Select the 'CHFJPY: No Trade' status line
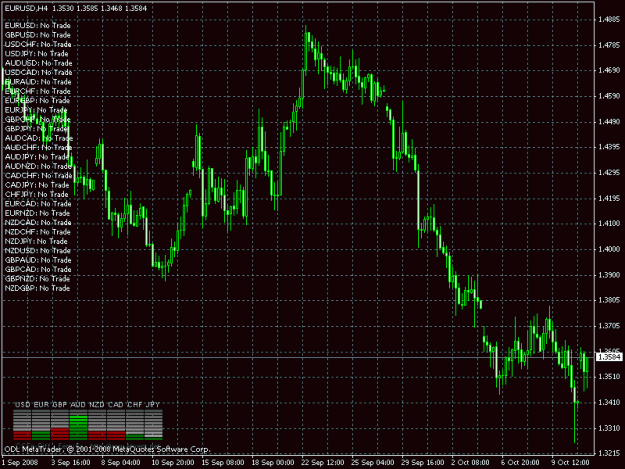The image size is (625, 469). click(x=36, y=194)
